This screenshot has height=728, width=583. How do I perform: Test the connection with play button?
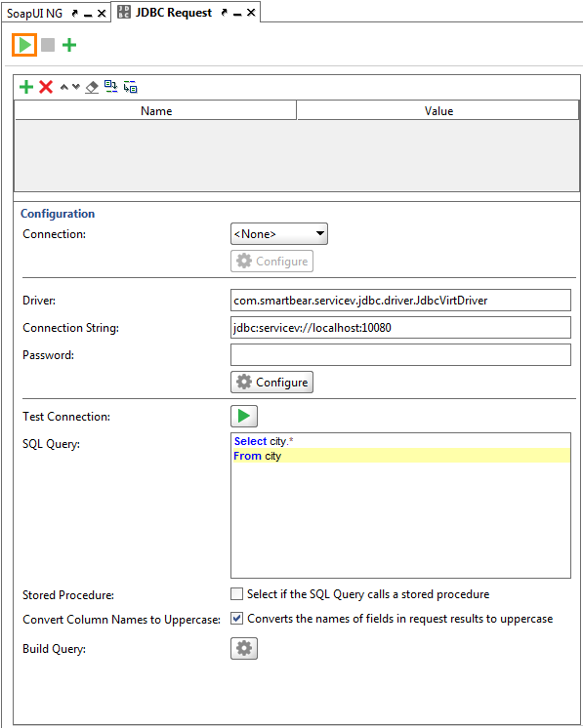pyautogui.click(x=244, y=416)
